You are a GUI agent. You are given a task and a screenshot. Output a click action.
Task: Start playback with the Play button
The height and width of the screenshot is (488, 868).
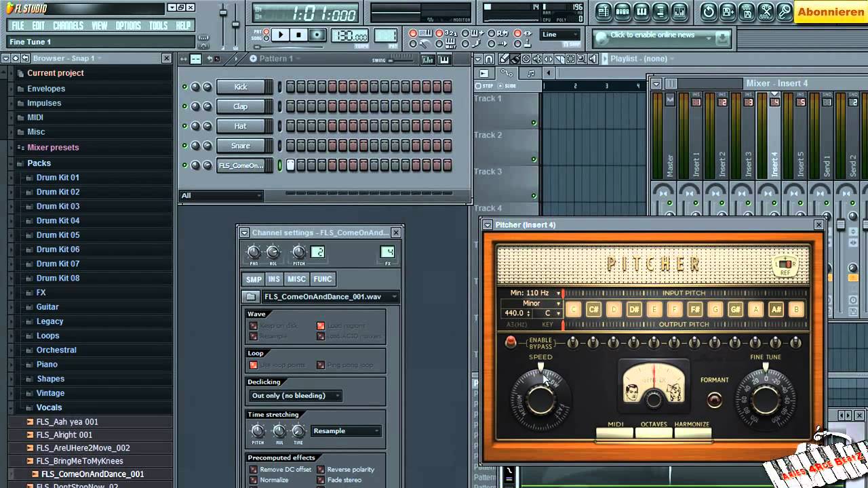pyautogui.click(x=281, y=35)
